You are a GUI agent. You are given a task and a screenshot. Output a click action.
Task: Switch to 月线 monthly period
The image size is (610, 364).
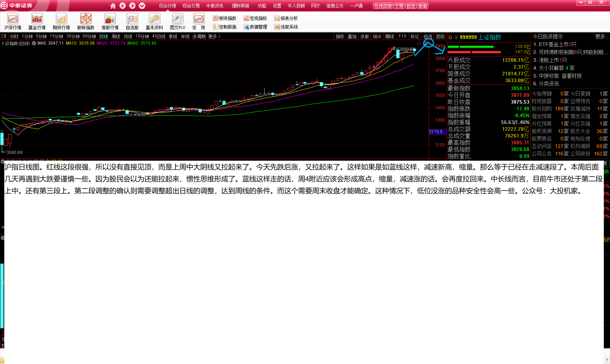[x=128, y=36]
